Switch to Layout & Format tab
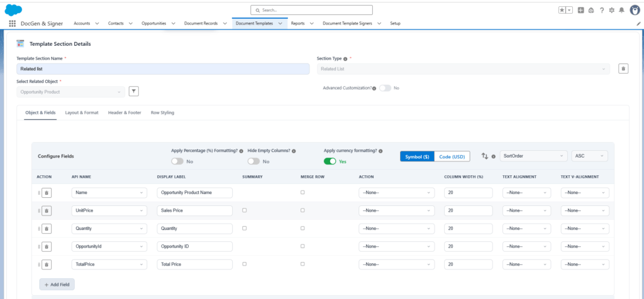The image size is (644, 299). tap(82, 113)
